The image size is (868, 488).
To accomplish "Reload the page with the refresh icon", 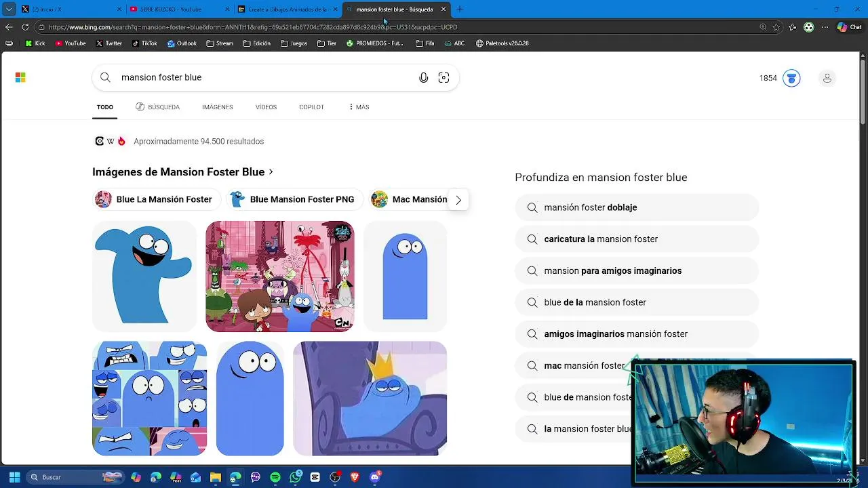I will pos(25,27).
